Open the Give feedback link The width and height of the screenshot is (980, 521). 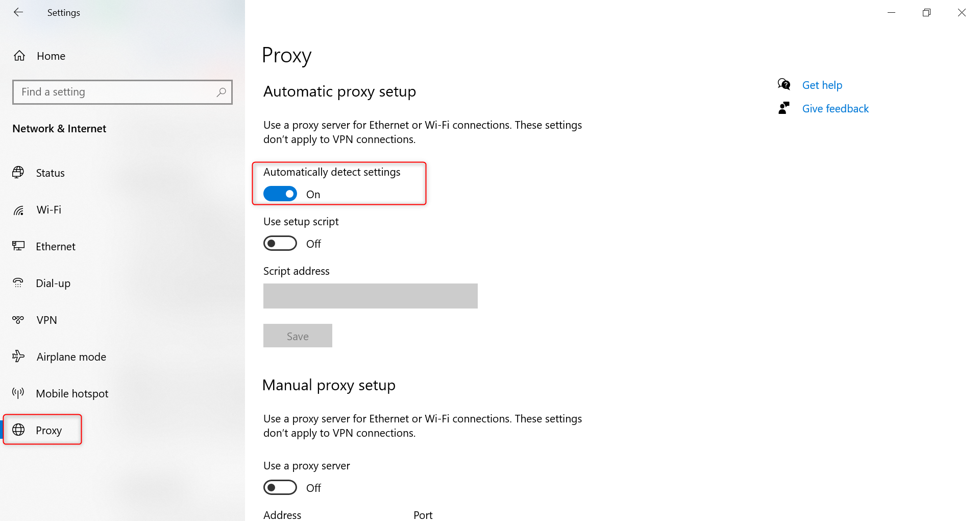tap(835, 109)
